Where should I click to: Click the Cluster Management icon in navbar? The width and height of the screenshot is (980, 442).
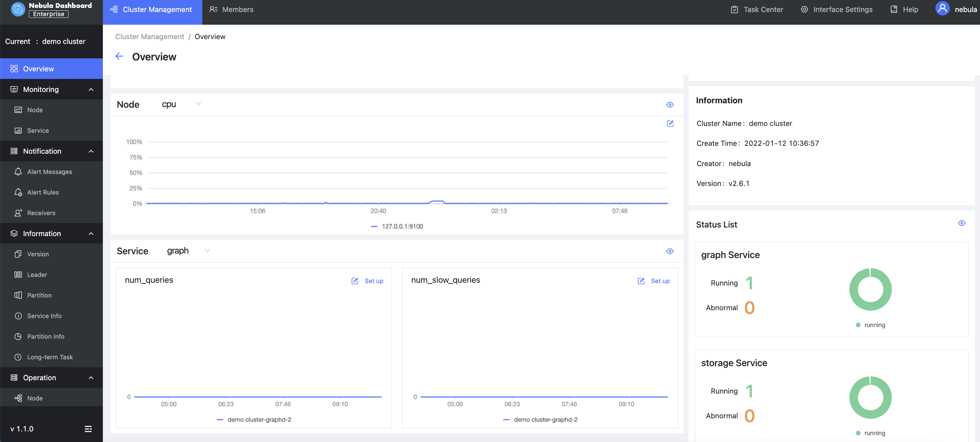115,9
